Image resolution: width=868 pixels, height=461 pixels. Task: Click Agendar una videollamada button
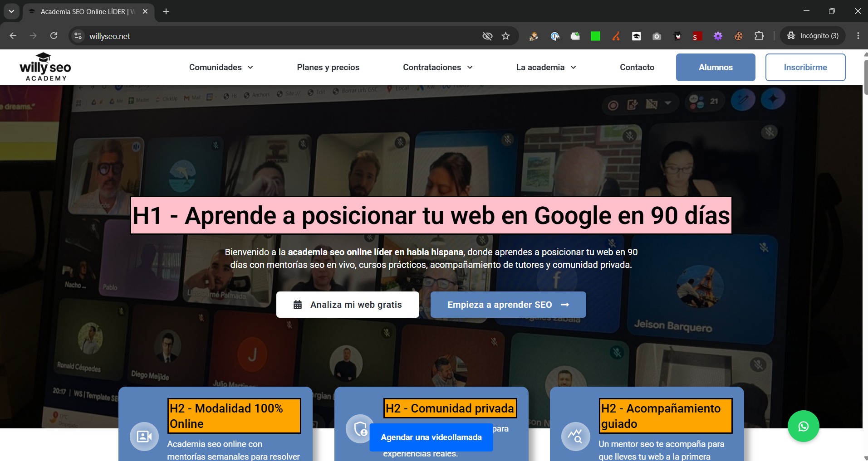431,437
